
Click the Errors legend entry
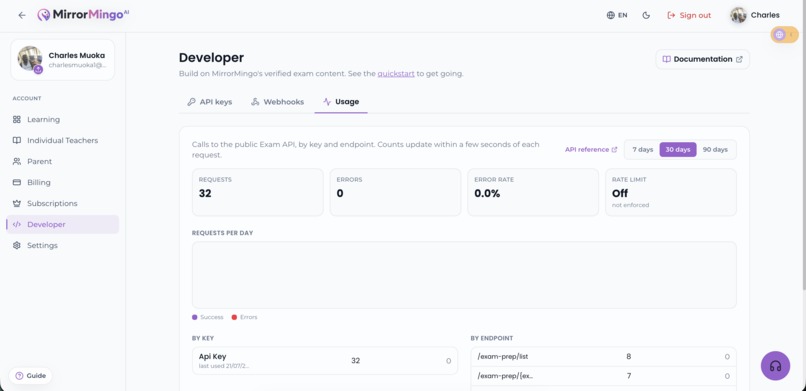244,317
